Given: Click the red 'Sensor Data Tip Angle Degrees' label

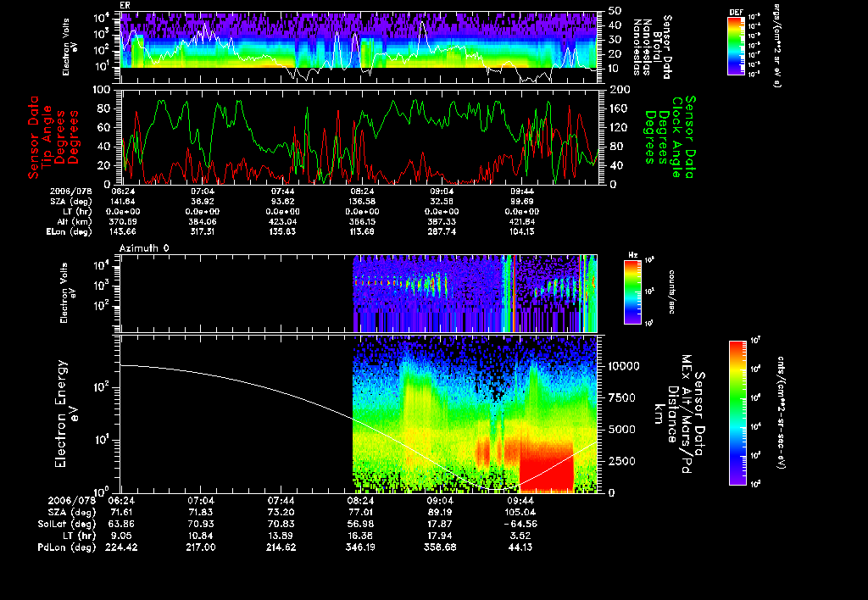Looking at the screenshot, I should [x=53, y=137].
